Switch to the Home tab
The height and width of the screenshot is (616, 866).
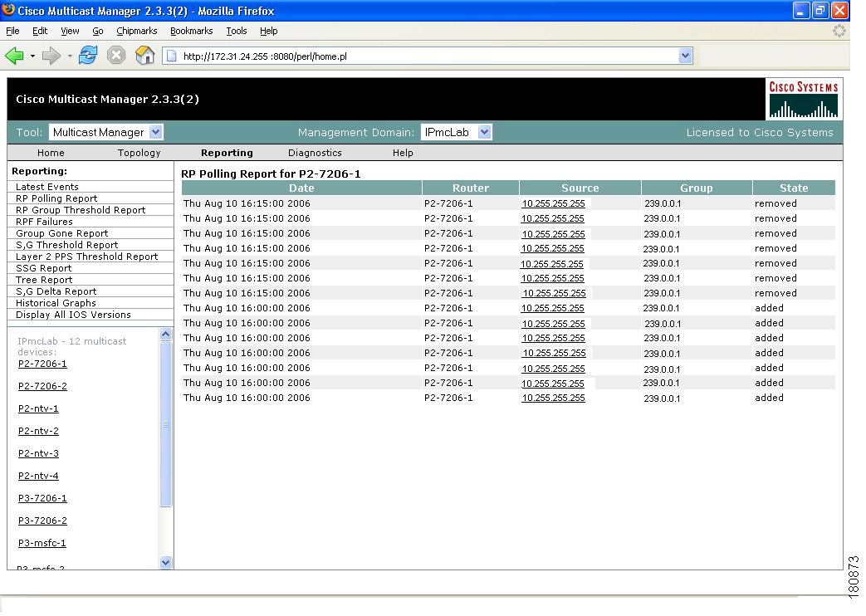pyautogui.click(x=51, y=153)
